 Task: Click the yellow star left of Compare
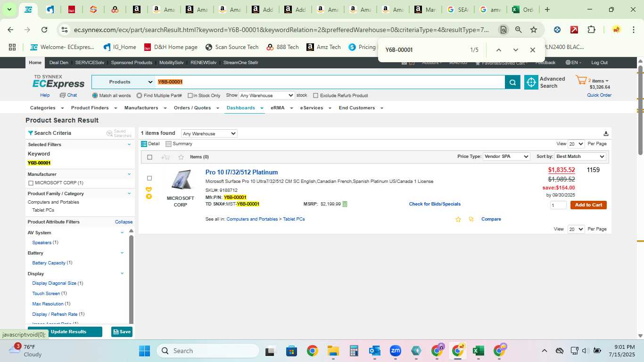(458, 219)
